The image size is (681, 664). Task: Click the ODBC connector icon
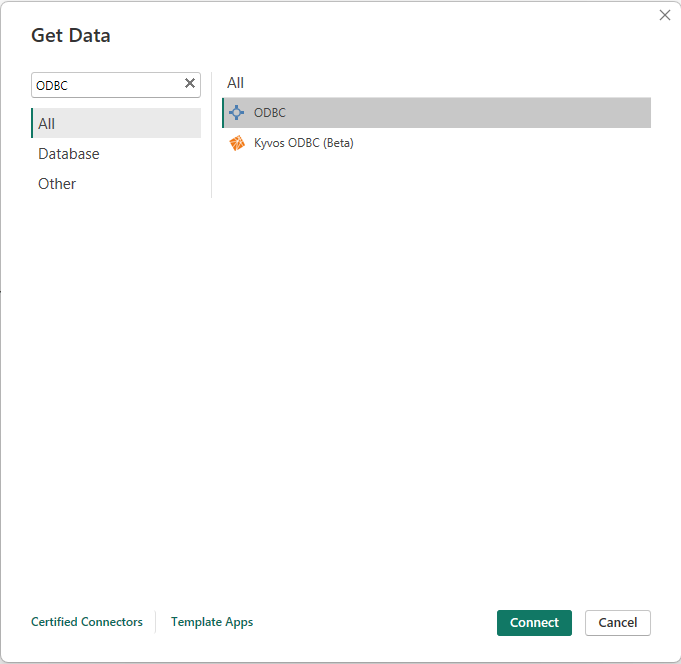236,113
